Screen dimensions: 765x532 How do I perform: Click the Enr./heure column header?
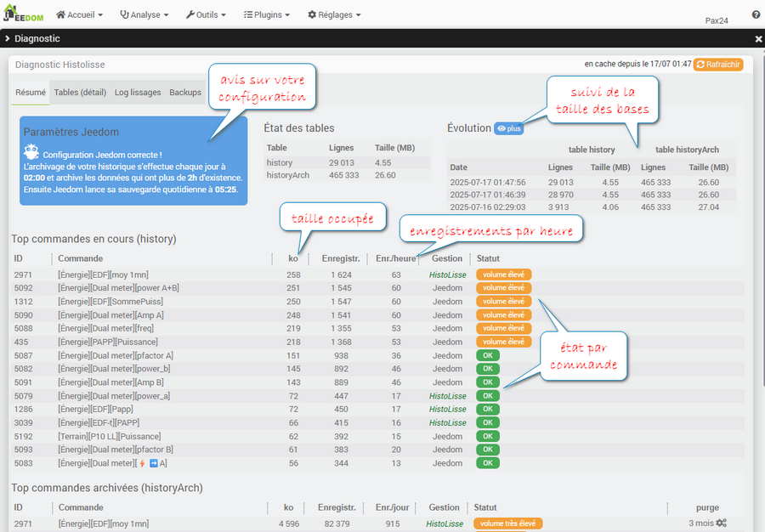pos(395,258)
